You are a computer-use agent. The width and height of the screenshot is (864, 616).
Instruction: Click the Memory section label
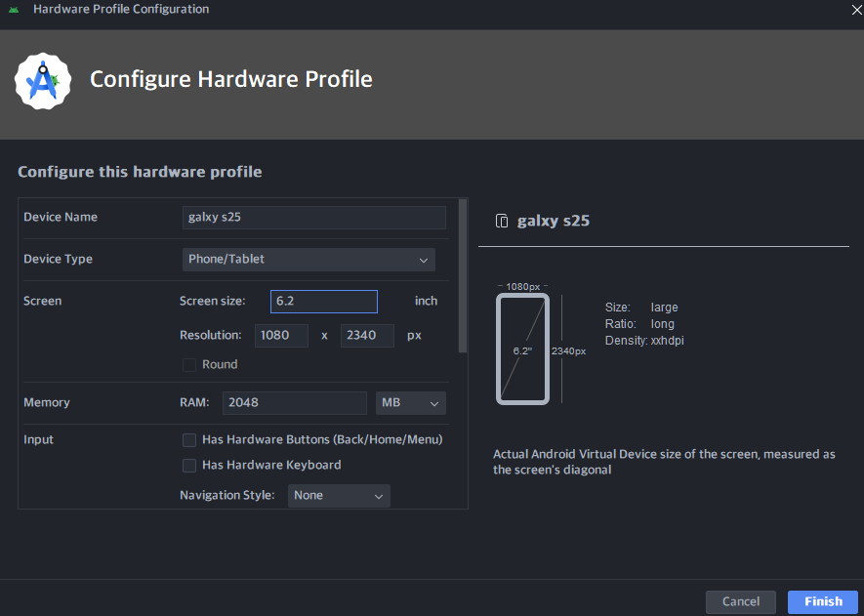click(x=47, y=402)
